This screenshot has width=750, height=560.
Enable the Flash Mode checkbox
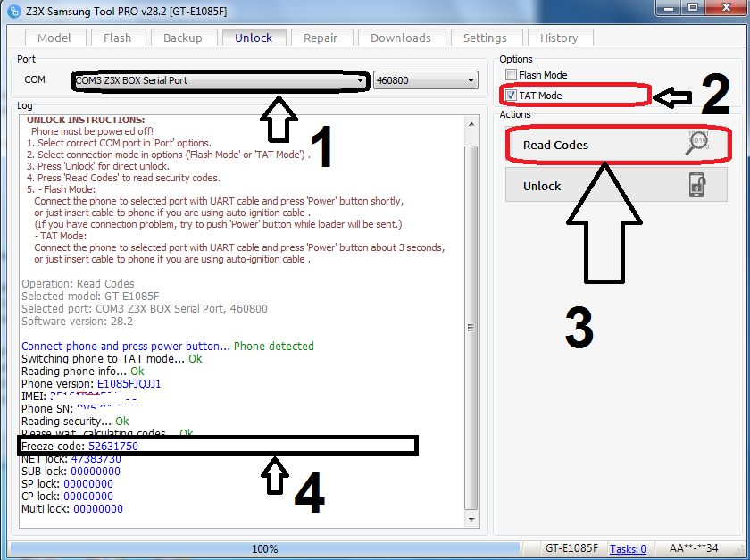pos(512,75)
